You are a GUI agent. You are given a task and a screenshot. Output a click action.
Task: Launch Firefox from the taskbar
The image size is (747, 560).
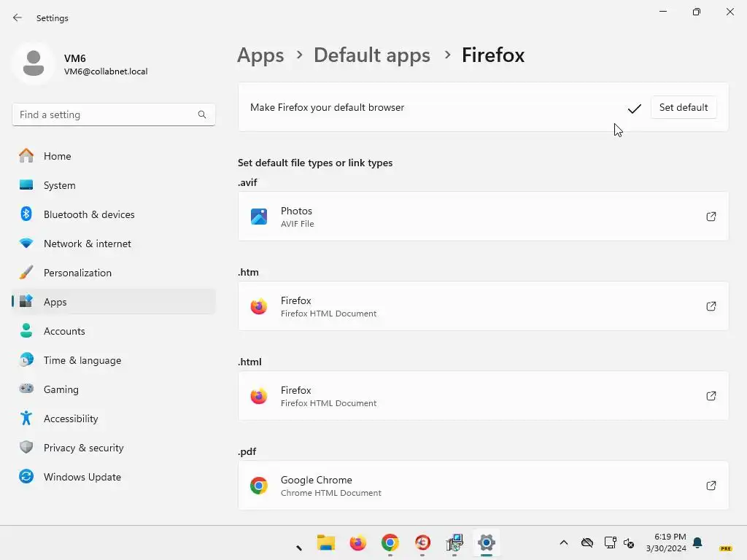point(357,542)
